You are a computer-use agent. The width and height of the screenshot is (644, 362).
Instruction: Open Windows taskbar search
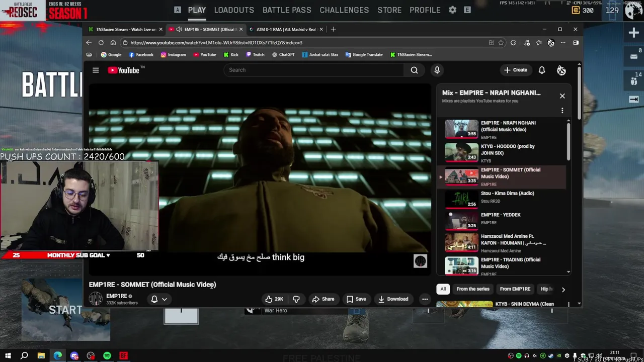[x=24, y=356]
